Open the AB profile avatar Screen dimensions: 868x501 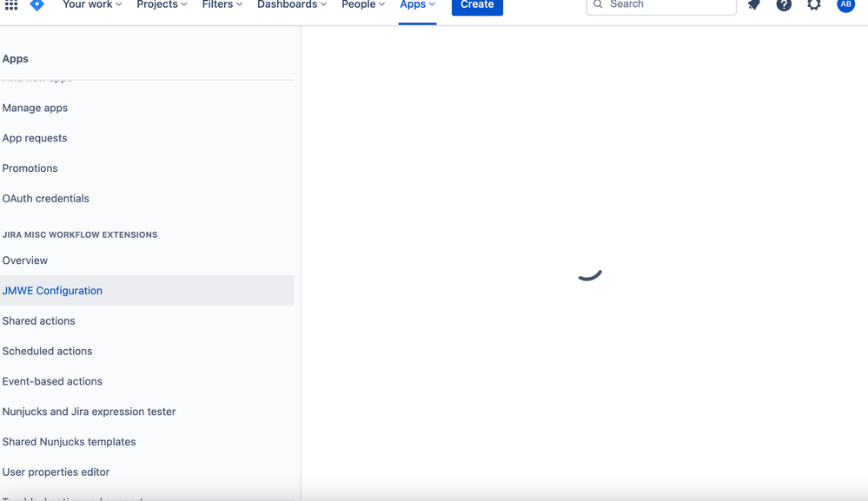[845, 4]
